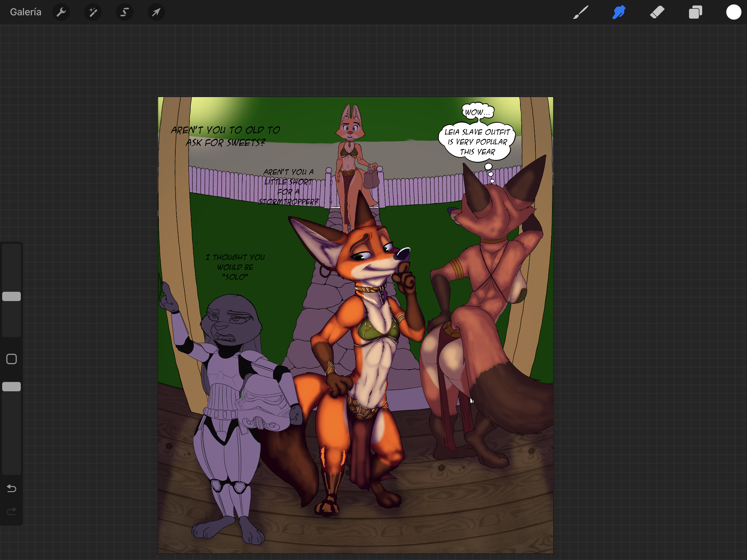Select the Eraser tool
The image size is (747, 560).
coord(657,12)
